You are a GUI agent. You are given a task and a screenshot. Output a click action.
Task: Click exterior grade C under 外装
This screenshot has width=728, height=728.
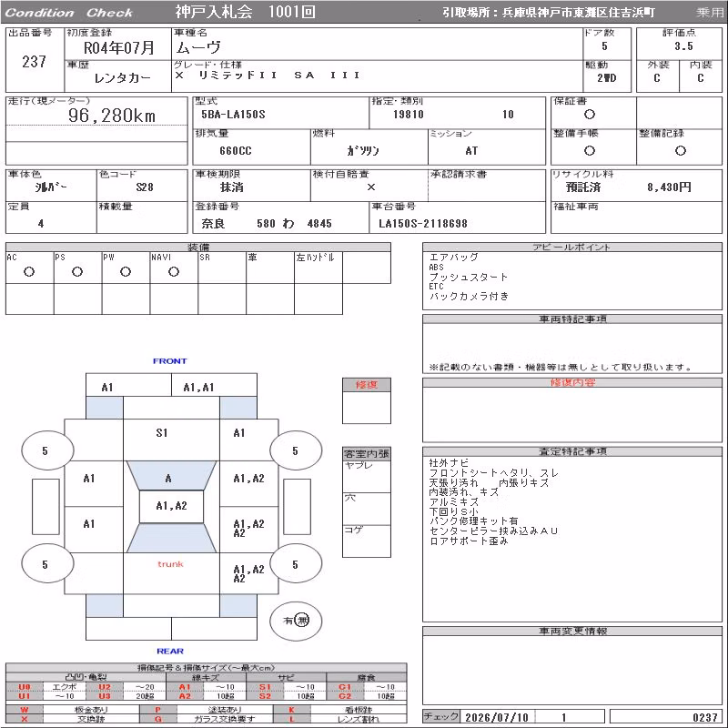[656, 78]
